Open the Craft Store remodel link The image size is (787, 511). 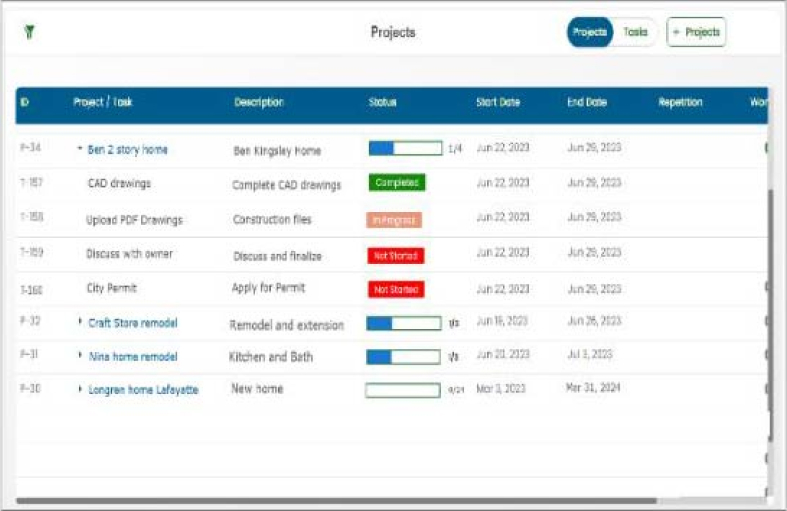click(x=132, y=323)
